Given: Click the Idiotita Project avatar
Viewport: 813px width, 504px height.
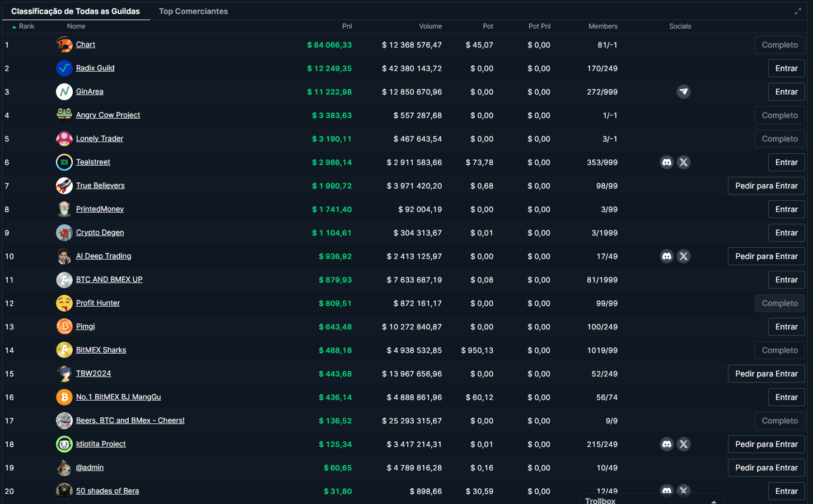Looking at the screenshot, I should [x=64, y=444].
